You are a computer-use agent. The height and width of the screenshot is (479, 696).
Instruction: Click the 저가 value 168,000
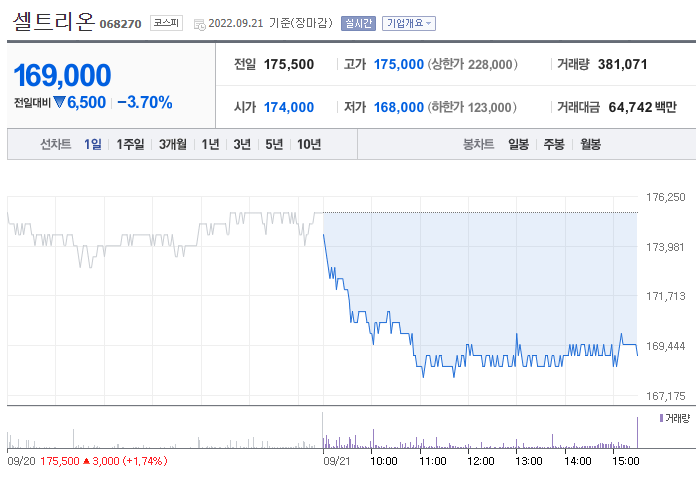(399, 107)
